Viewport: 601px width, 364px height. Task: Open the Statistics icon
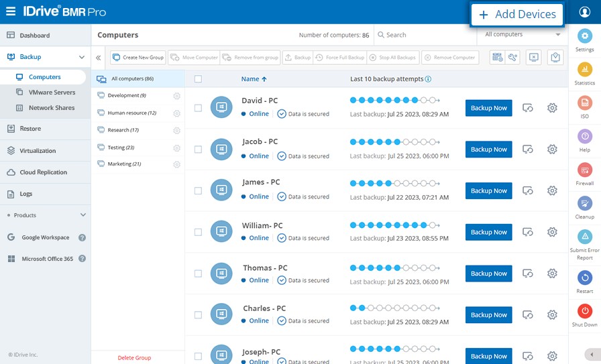click(x=584, y=69)
